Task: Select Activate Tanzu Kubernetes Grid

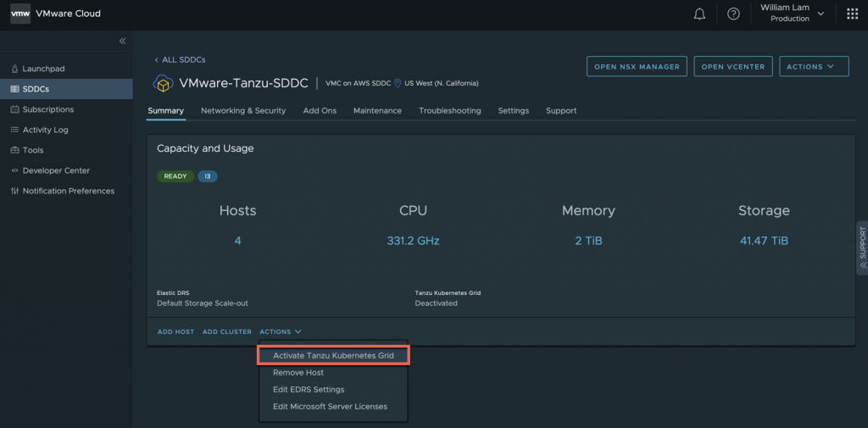Action: (x=333, y=355)
